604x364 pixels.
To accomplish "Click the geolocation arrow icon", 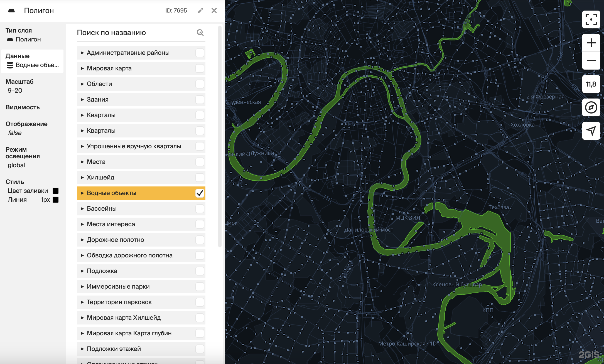I will pos(591,131).
